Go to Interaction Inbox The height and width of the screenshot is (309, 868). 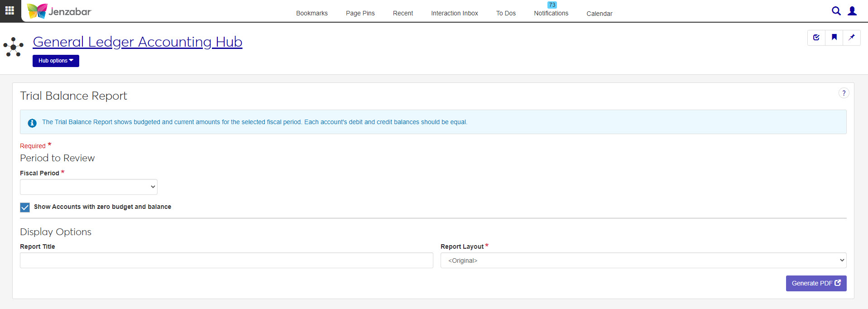click(x=454, y=13)
